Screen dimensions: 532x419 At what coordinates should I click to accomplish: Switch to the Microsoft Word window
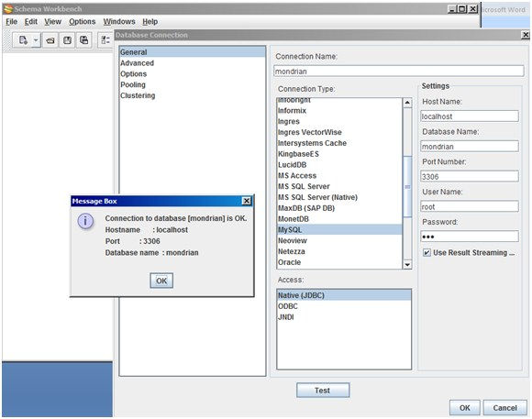[x=505, y=10]
